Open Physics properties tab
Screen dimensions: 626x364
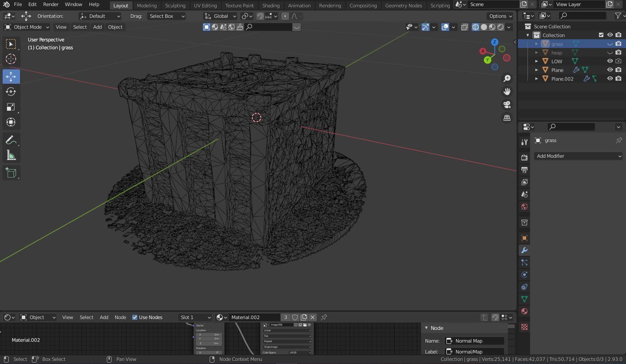click(x=524, y=275)
